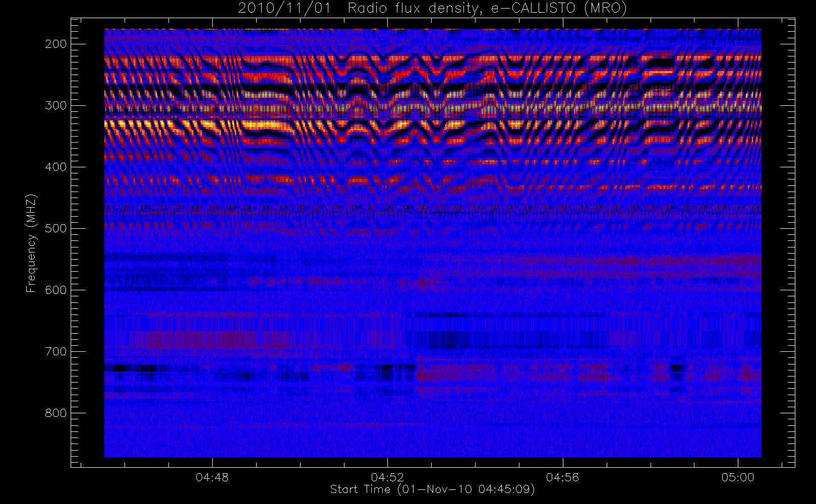Viewport: 816px width, 504px height.
Task: Click the 700 frequency tick label
Action: [x=56, y=351]
